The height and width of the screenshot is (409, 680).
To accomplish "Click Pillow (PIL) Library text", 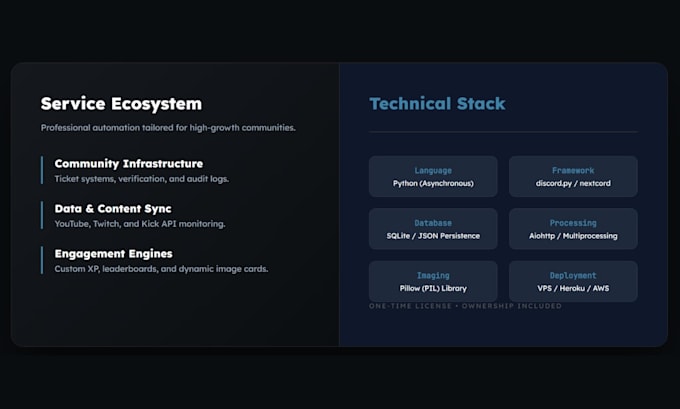I will (x=433, y=288).
